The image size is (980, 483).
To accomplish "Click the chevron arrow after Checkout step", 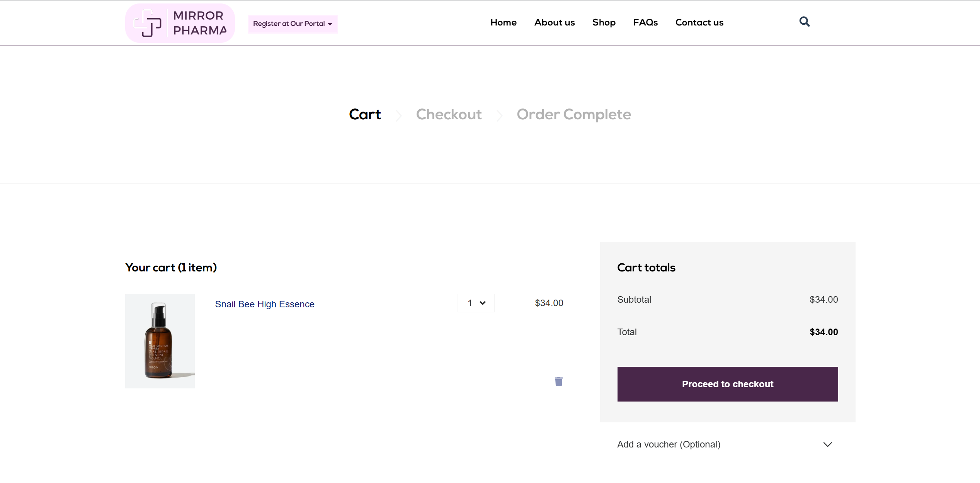I will (499, 115).
